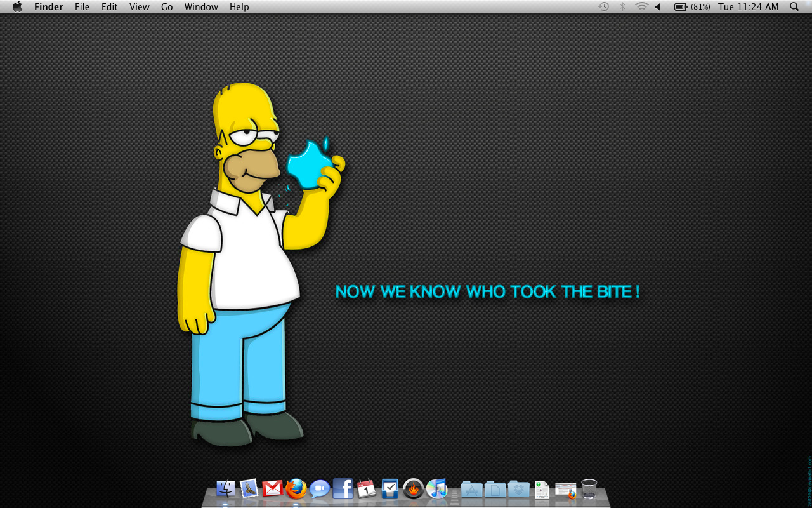This screenshot has height=508, width=812.
Task: Launch the flame icon app in dock
Action: (414, 489)
